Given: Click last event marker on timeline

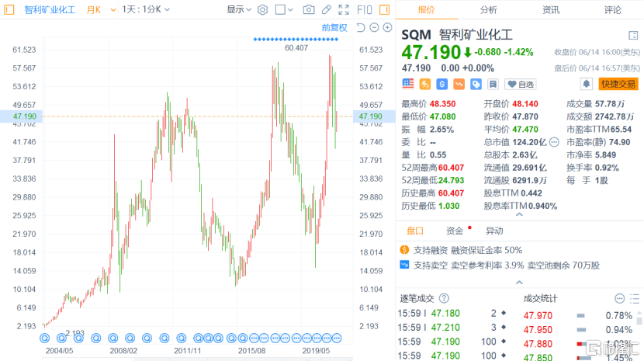Looking at the screenshot, I should coord(337,338).
